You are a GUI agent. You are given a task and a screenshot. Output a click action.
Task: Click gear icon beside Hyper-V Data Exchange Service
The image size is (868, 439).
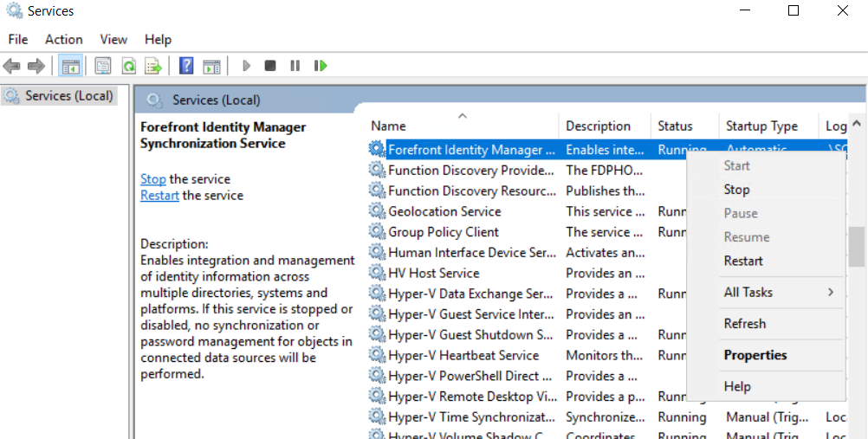[377, 294]
